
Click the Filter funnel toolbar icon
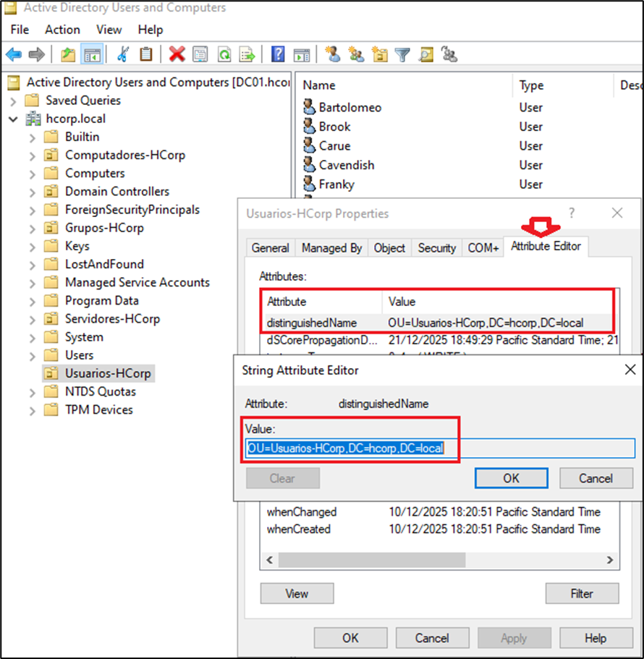pos(402,54)
